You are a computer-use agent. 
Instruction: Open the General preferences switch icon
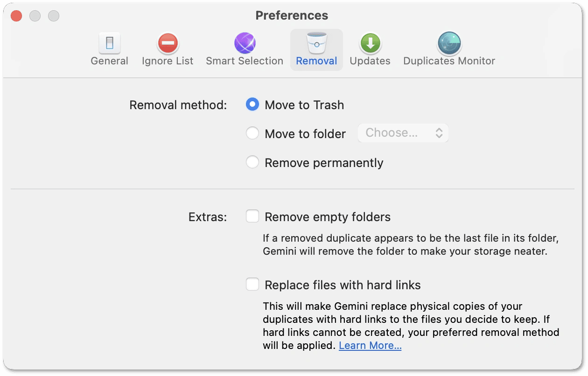pyautogui.click(x=110, y=43)
